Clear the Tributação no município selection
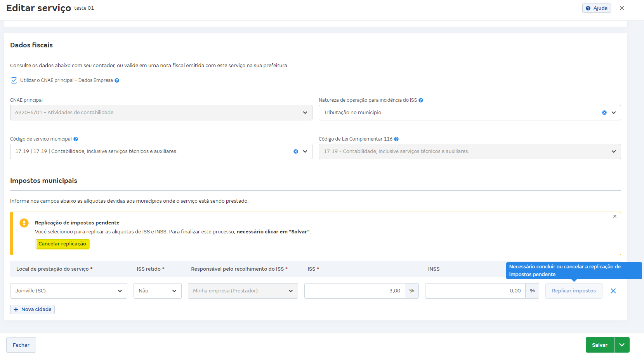The image size is (644, 353). pos(604,113)
